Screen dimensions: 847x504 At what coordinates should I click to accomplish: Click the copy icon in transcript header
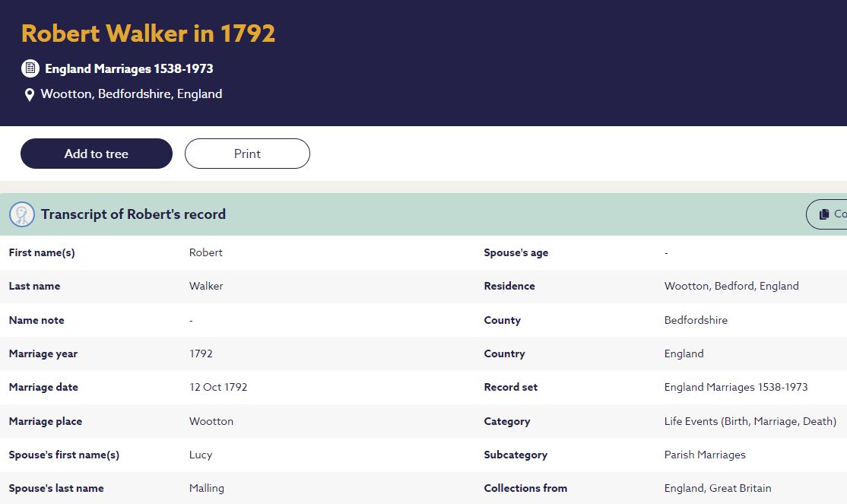coord(824,214)
